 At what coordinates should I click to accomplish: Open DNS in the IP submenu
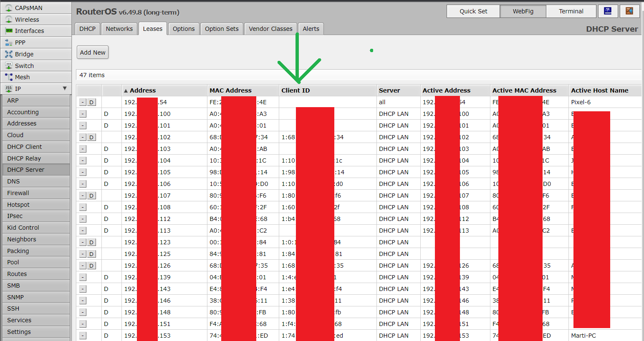tap(36, 181)
